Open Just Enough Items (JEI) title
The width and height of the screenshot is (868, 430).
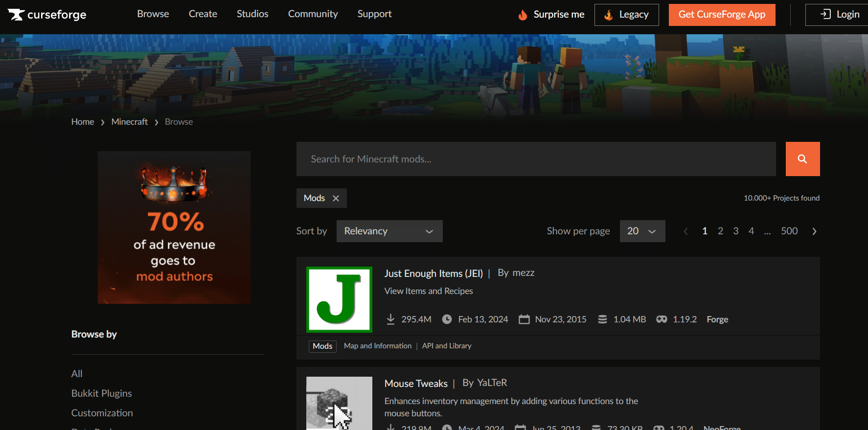[434, 273]
